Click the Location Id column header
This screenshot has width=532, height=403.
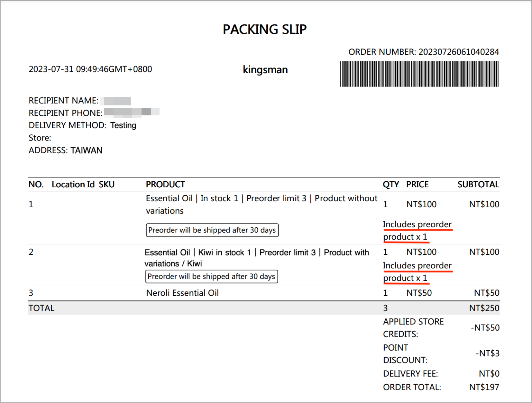(73, 184)
